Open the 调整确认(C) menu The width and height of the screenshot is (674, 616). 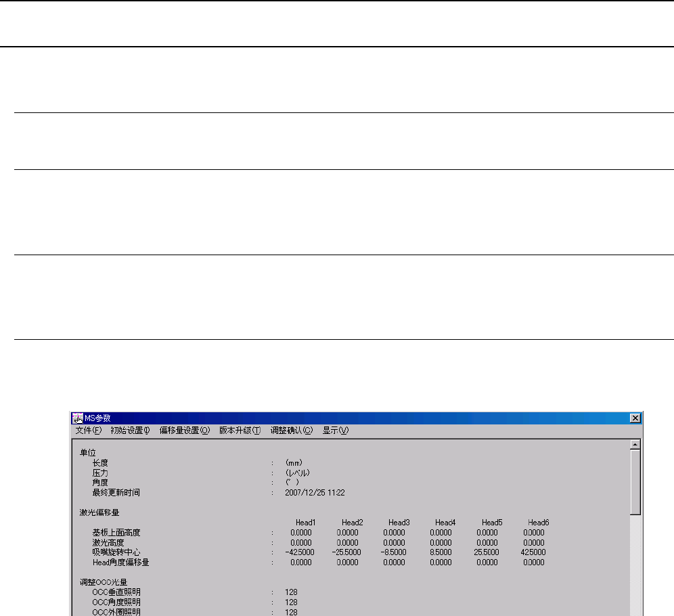click(x=292, y=431)
